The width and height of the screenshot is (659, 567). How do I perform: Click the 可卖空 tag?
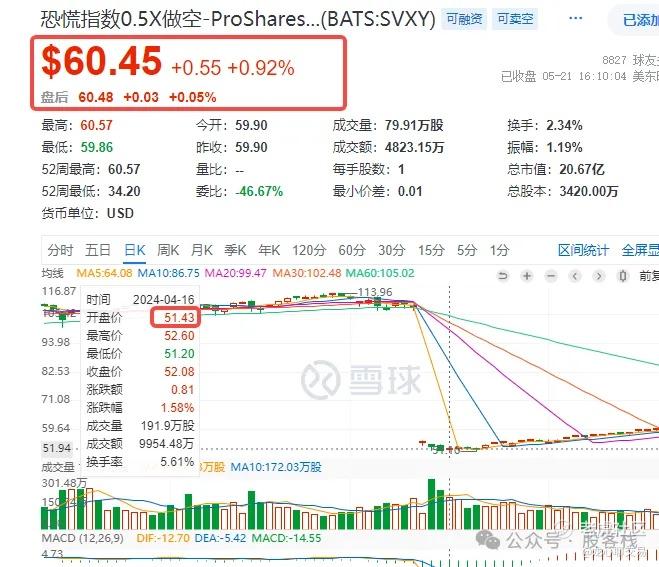(x=515, y=19)
